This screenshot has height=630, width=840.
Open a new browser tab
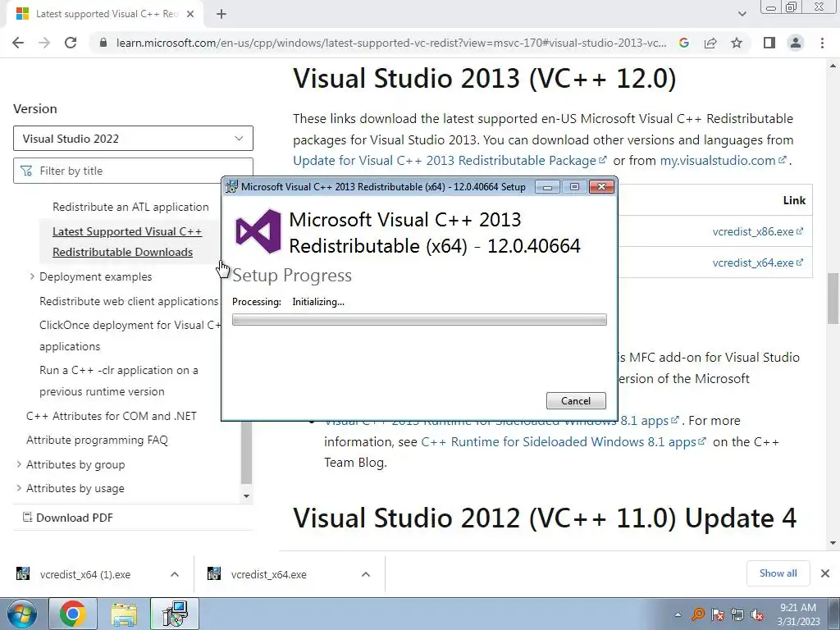[221, 14]
